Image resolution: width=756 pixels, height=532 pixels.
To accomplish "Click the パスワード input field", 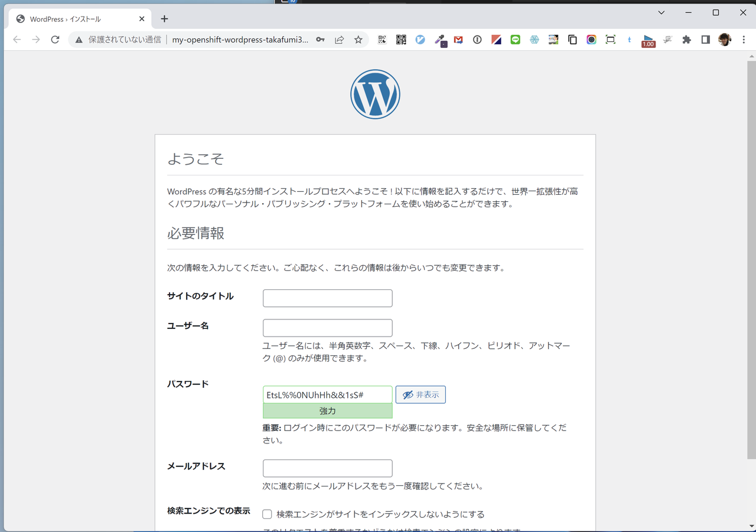I will tap(328, 394).
